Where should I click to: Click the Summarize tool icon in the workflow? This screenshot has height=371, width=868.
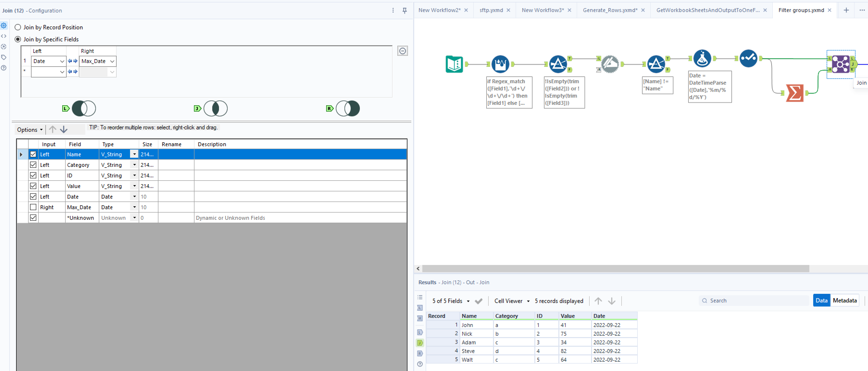794,93
